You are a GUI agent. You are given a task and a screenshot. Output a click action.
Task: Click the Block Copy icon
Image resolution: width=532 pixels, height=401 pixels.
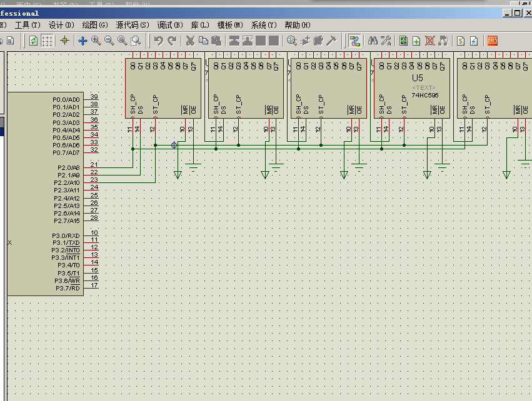tap(234, 41)
